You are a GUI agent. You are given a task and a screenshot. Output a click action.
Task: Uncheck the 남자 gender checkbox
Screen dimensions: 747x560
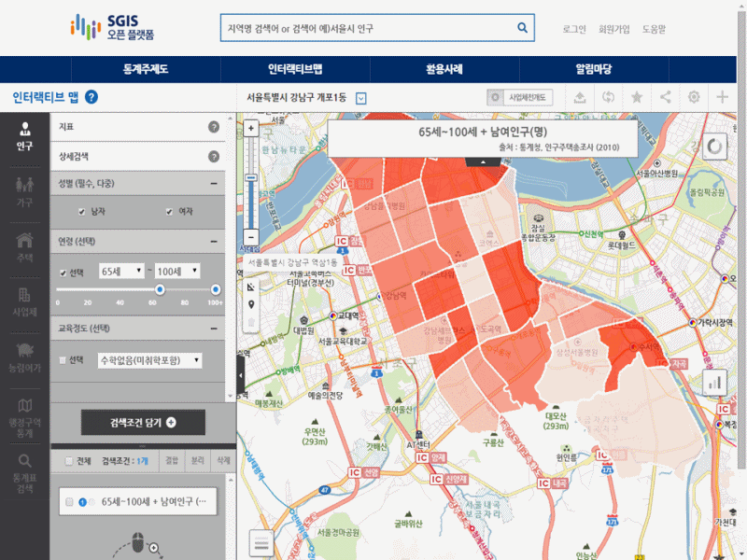click(81, 212)
